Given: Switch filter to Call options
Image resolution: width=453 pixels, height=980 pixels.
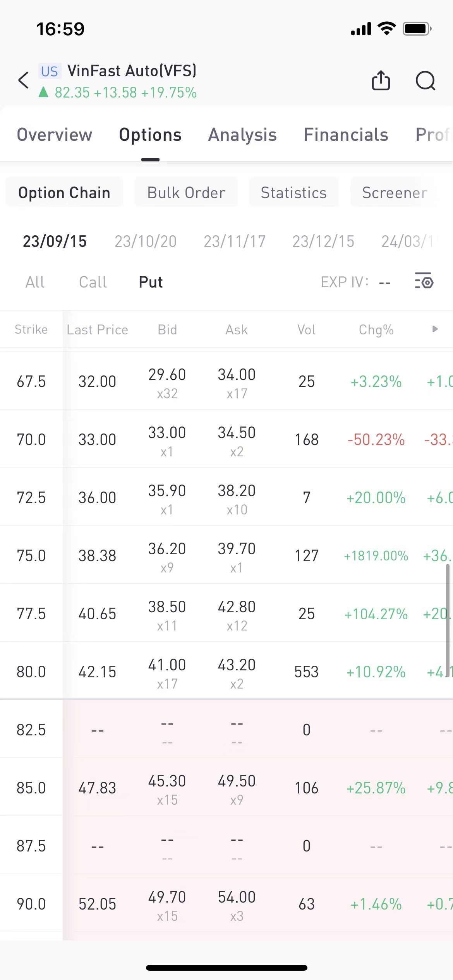Looking at the screenshot, I should coord(93,282).
